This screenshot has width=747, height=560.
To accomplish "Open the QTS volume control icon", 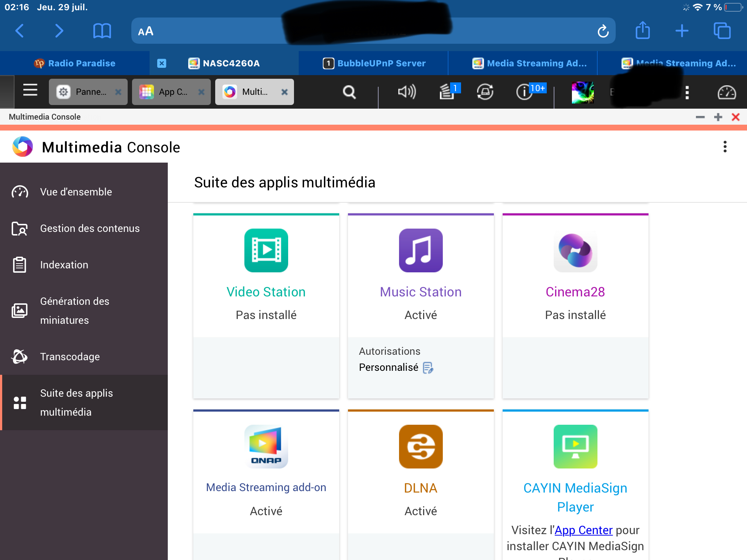I will 406,92.
